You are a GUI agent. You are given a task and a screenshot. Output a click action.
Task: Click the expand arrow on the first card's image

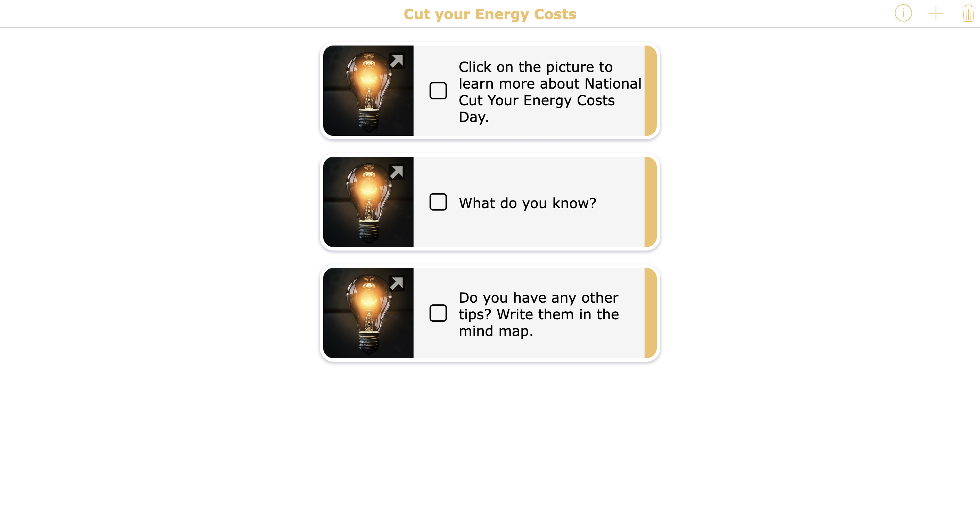pyautogui.click(x=397, y=61)
